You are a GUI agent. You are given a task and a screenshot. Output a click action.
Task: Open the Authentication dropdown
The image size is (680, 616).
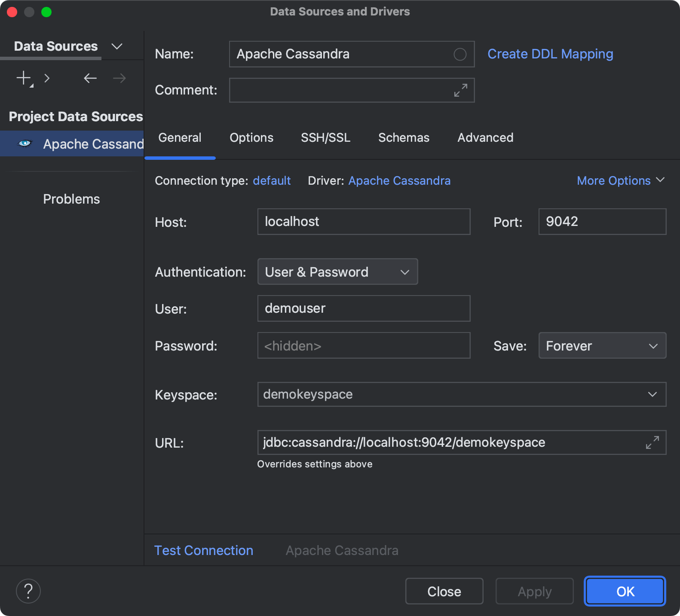tap(337, 271)
